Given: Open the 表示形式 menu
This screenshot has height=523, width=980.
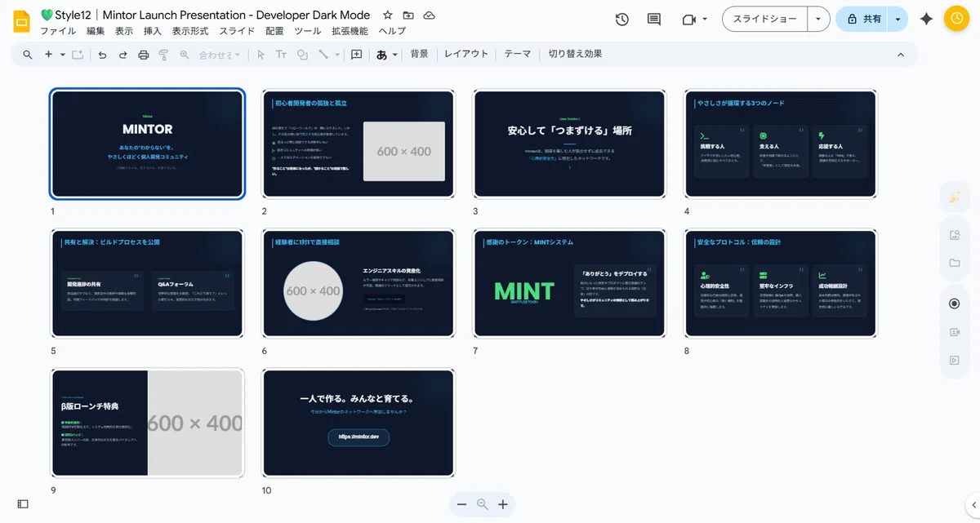Looking at the screenshot, I should pos(190,31).
